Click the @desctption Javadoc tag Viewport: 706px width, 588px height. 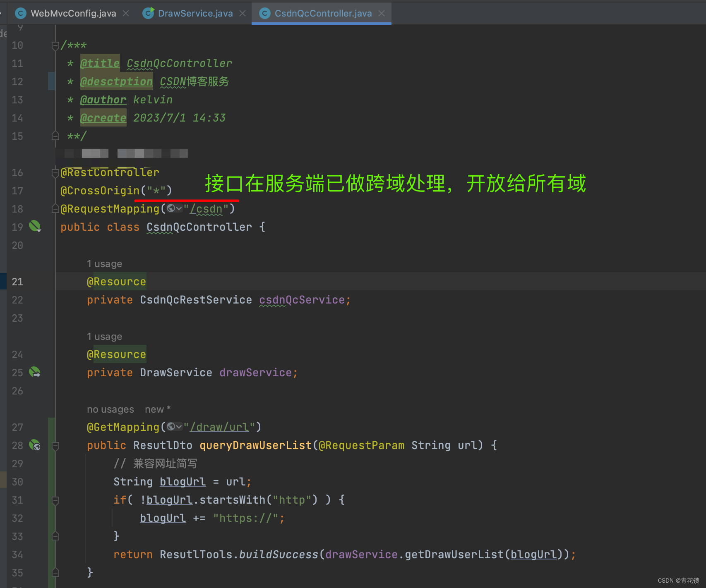(116, 81)
